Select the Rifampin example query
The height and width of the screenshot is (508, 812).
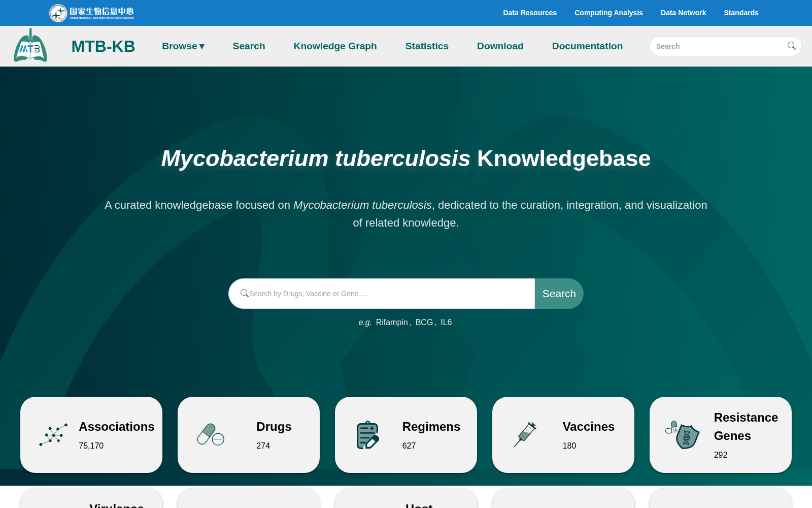tap(392, 322)
